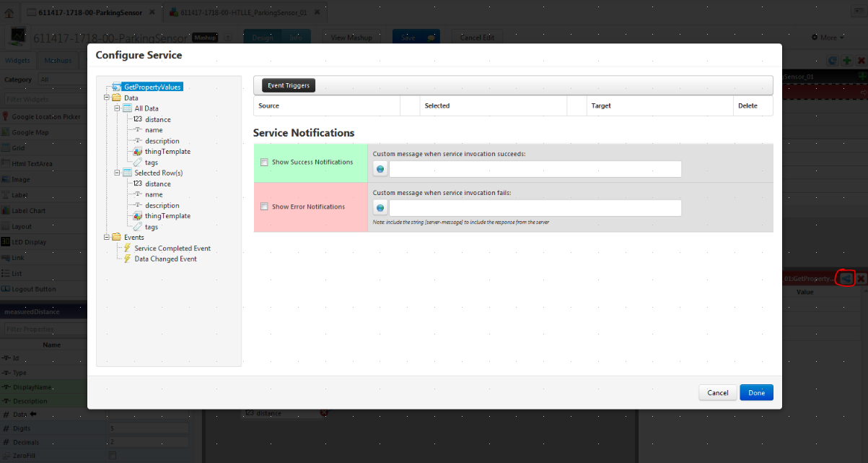The height and width of the screenshot is (463, 868).
Task: Select GetPropertyValues service node in the tree
Action: click(x=152, y=87)
